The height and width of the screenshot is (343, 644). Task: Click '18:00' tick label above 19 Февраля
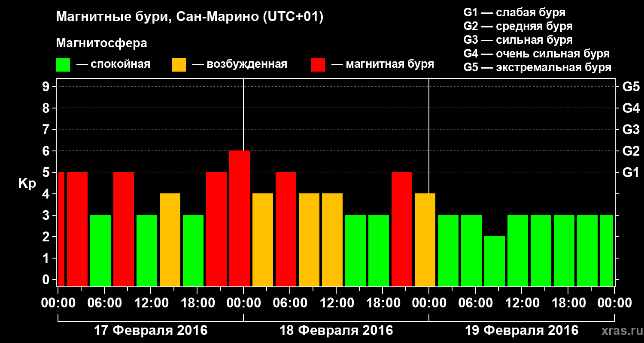pos(568,303)
